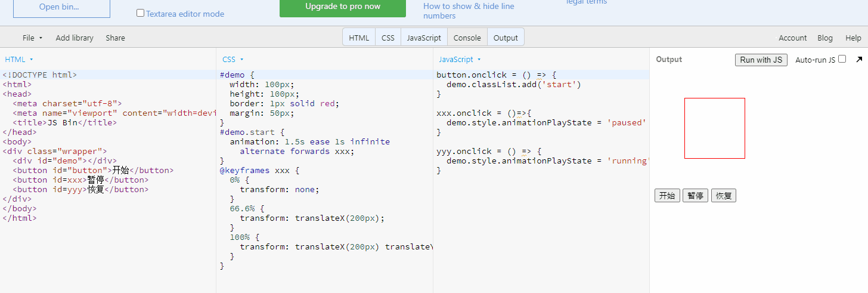The width and height of the screenshot is (868, 293).
Task: Toggle the Auto-run JS checkbox
Action: point(842,59)
